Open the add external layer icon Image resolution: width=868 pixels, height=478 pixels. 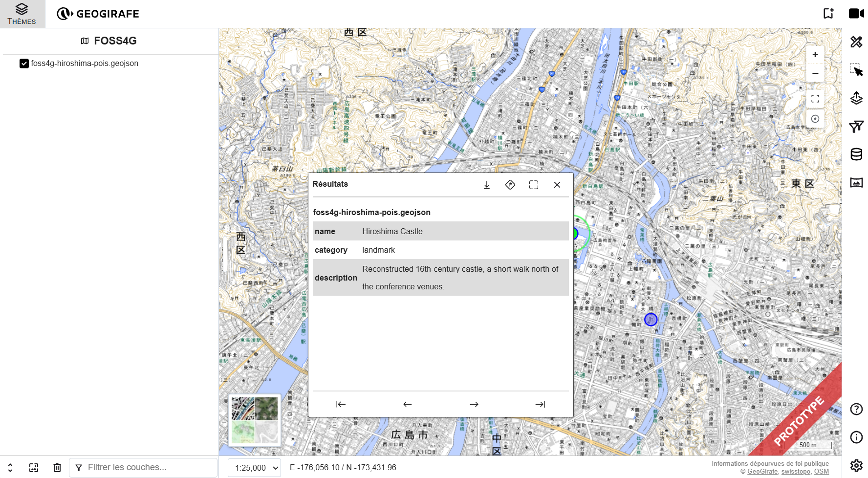coord(856,98)
